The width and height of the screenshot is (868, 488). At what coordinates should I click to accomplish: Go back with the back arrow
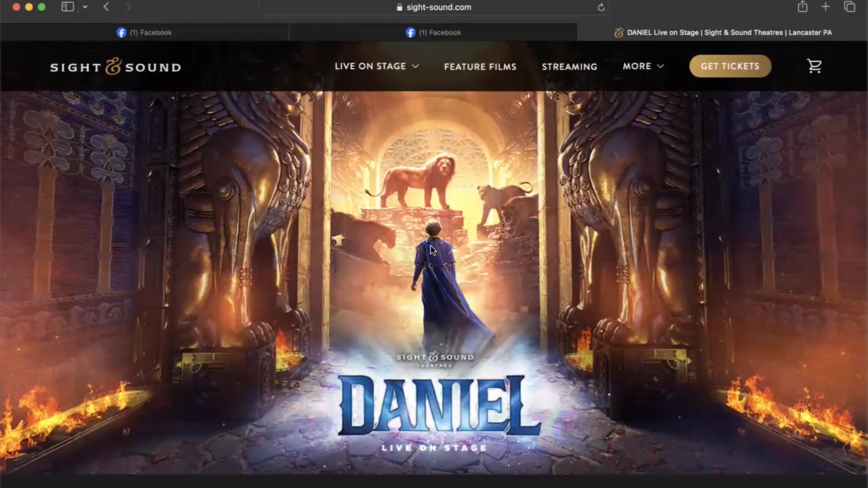[106, 7]
